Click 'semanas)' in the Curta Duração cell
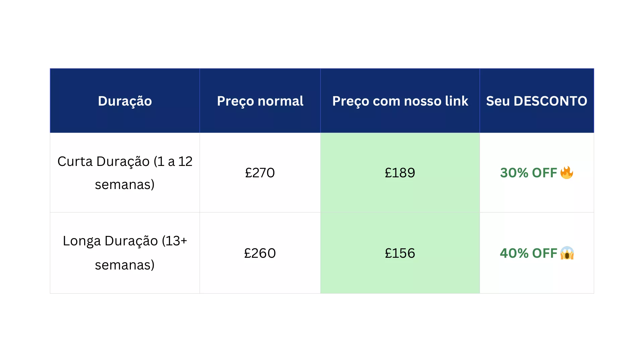The height and width of the screenshot is (362, 644). tap(125, 184)
